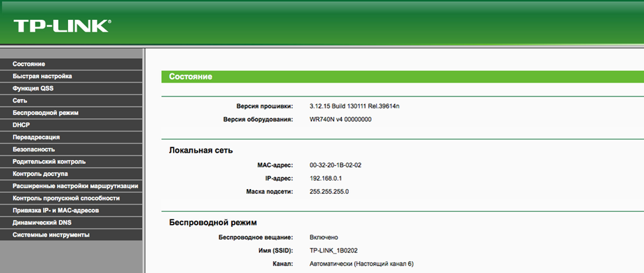Viewport: 644px width, 273px height.
Task: Open Привязка IP- и MAC-адресов
Action: click(71, 210)
